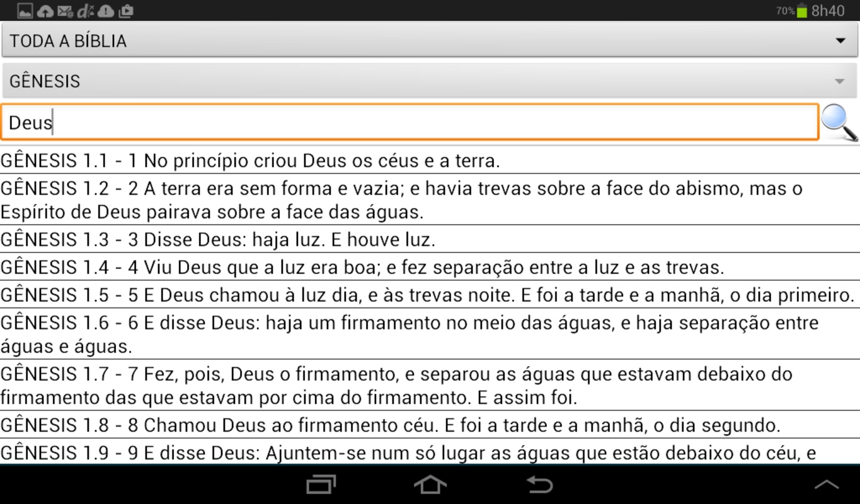Open the GÊNESIS book dropdown
Screen dimensions: 860x504
click(430, 81)
